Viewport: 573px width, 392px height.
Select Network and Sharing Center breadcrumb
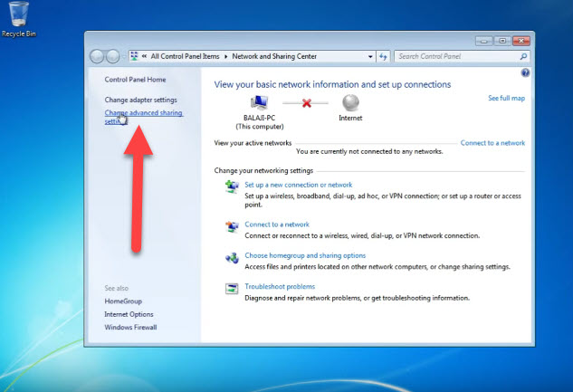[274, 56]
